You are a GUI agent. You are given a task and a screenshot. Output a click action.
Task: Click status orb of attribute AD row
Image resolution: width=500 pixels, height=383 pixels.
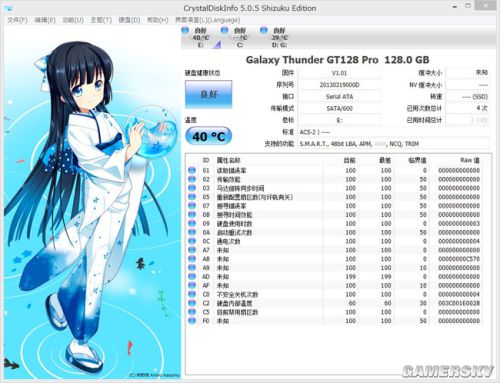tap(192, 276)
